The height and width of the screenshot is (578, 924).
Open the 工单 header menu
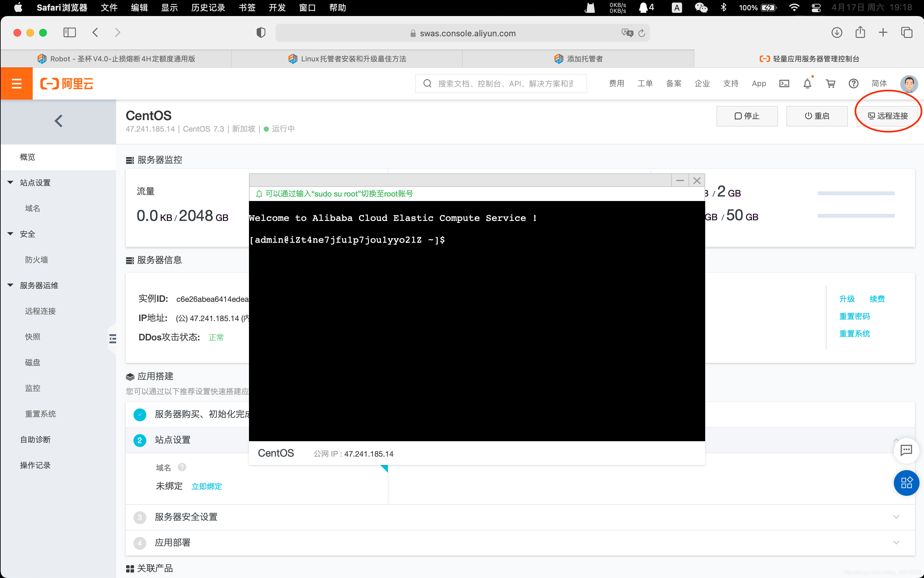point(645,83)
